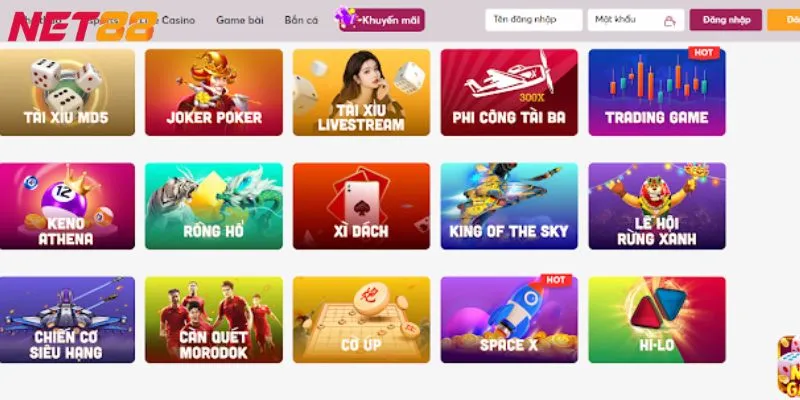Go to the Bắn cá menu

(302, 20)
